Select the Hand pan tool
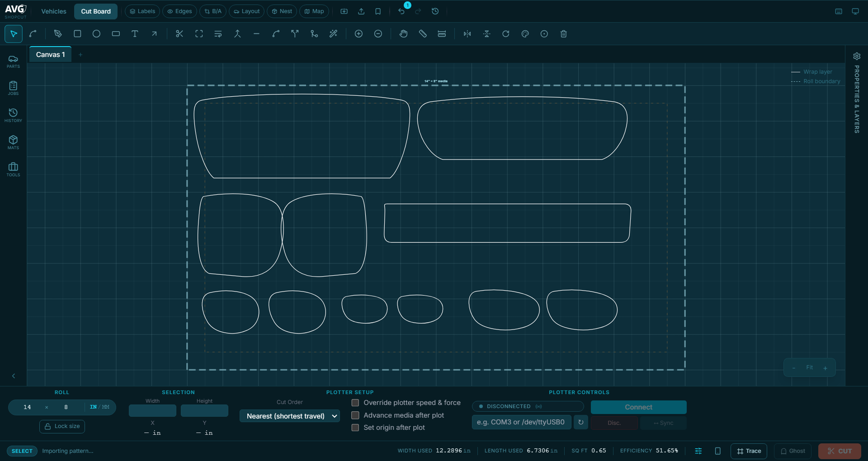 pos(403,34)
